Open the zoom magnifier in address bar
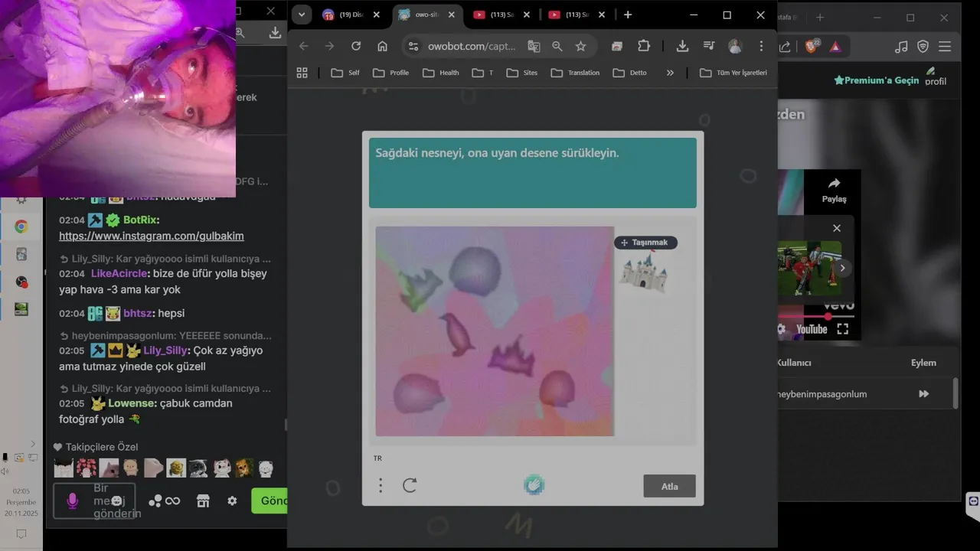Image resolution: width=980 pixels, height=551 pixels. coord(557,46)
